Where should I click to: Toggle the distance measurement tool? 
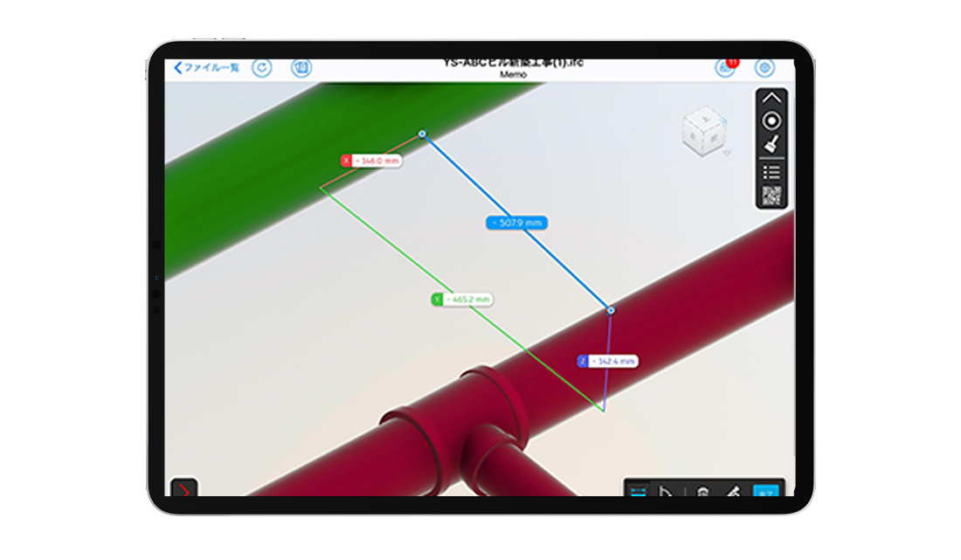639,492
